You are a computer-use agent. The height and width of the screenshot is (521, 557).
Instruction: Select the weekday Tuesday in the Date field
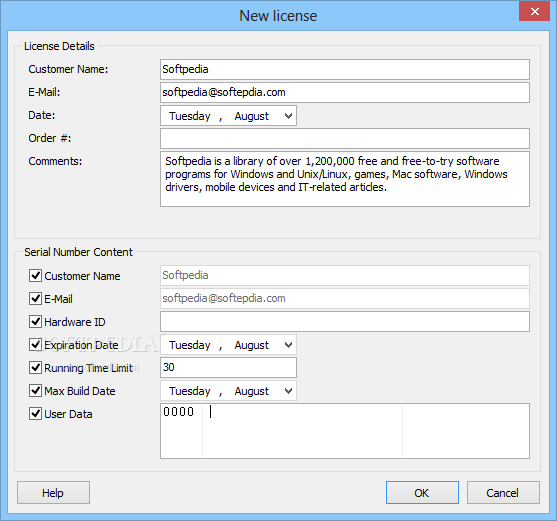(190, 116)
